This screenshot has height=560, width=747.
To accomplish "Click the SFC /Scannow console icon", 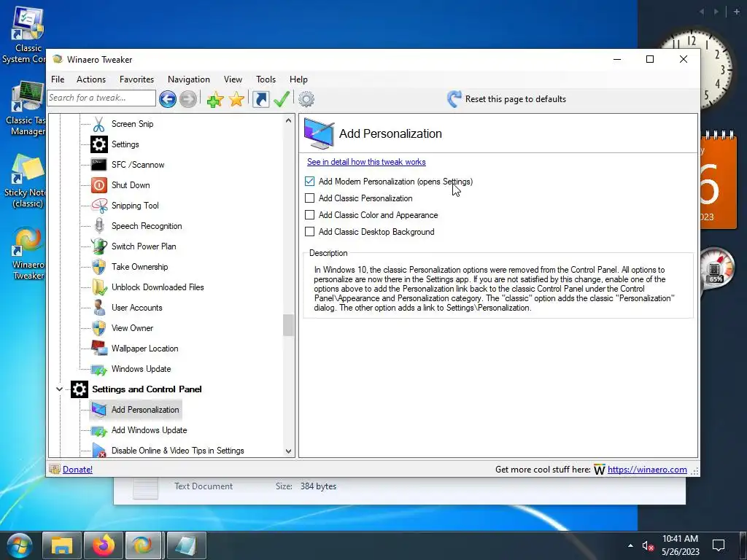I will [98, 165].
